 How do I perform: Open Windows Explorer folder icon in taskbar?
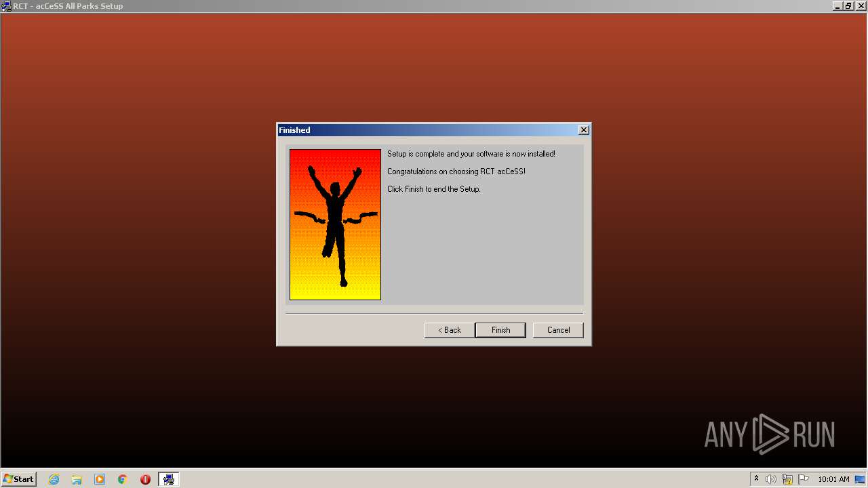(x=77, y=479)
